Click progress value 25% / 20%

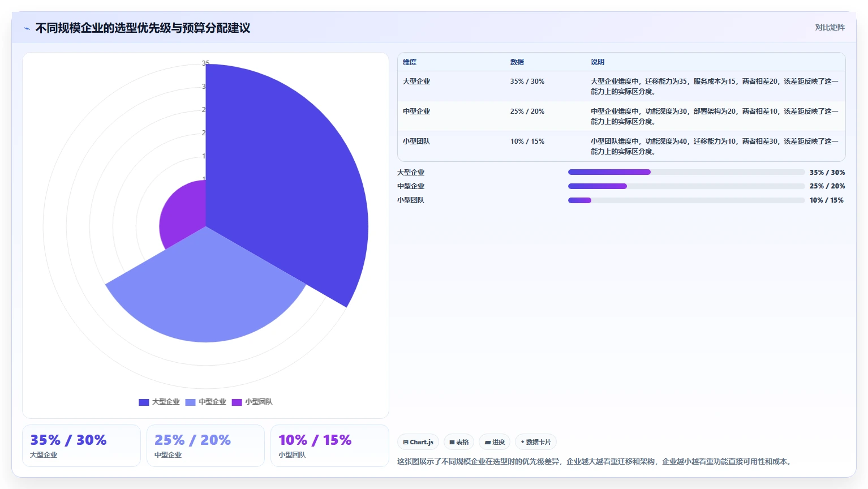(827, 186)
